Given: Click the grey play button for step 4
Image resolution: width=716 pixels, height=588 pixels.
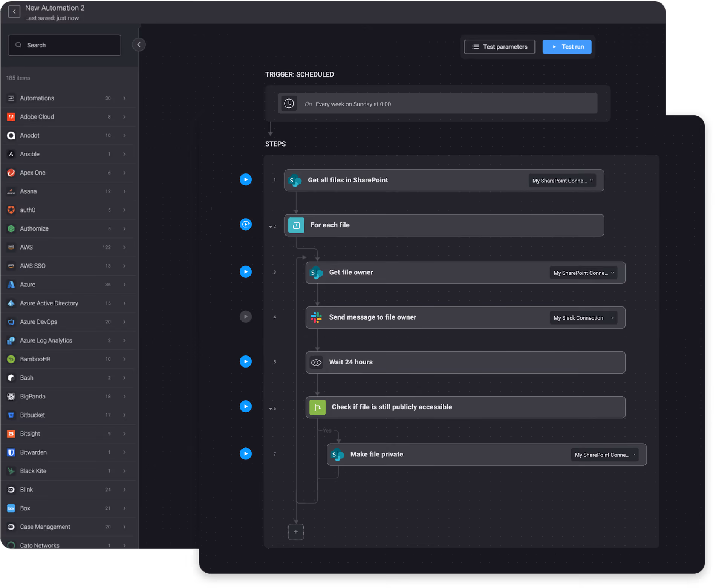Looking at the screenshot, I should [246, 317].
